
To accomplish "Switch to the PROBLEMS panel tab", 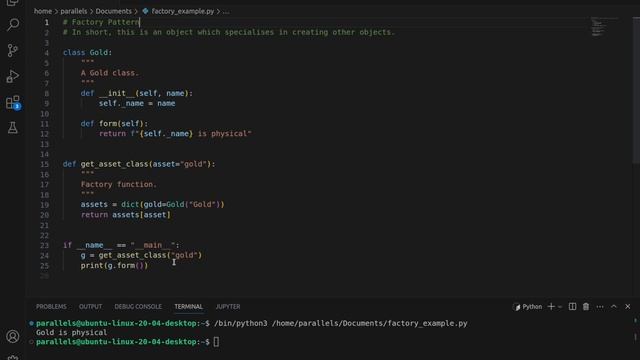I will pyautogui.click(x=51, y=307).
